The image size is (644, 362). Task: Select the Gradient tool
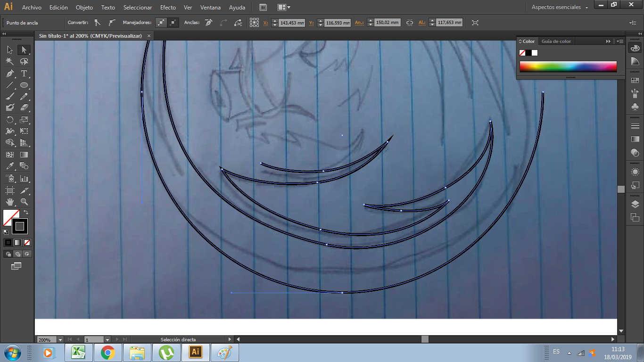coord(24,154)
